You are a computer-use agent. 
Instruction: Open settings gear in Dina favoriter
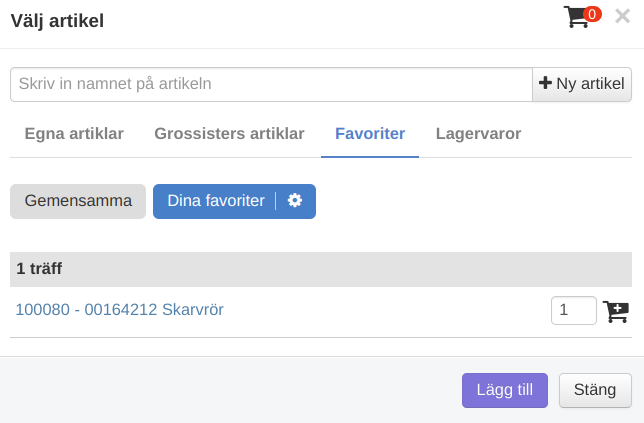(x=295, y=201)
